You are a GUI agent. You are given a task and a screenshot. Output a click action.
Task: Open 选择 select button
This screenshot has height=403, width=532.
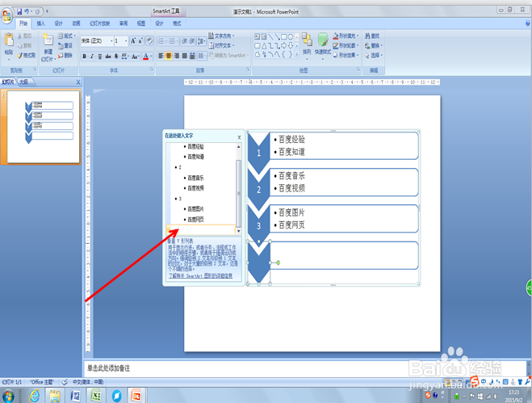[x=374, y=55]
